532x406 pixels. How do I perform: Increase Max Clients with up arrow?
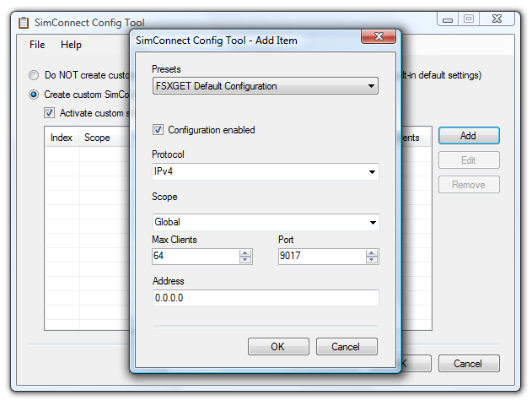[245, 253]
